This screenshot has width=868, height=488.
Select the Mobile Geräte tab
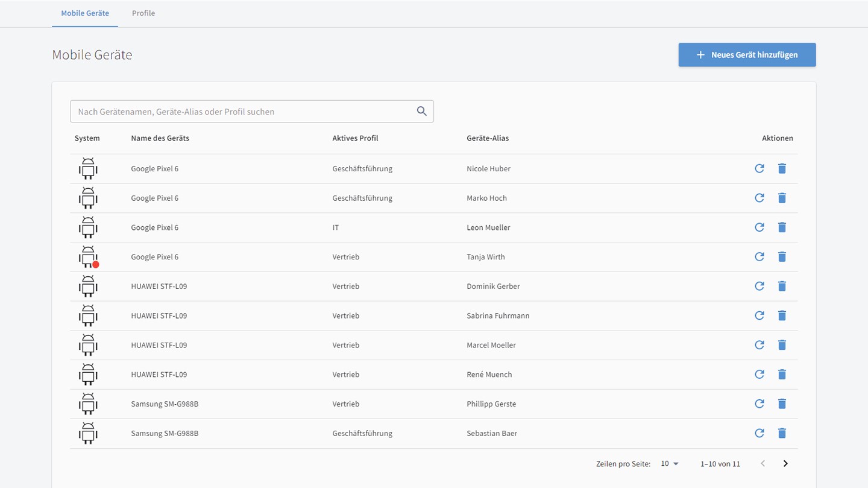pos(85,13)
